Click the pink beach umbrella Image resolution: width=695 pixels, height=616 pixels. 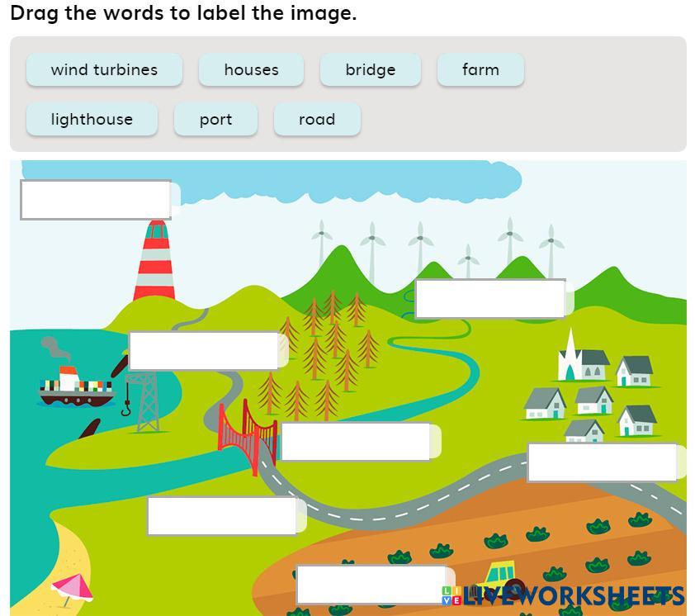pos(72,588)
